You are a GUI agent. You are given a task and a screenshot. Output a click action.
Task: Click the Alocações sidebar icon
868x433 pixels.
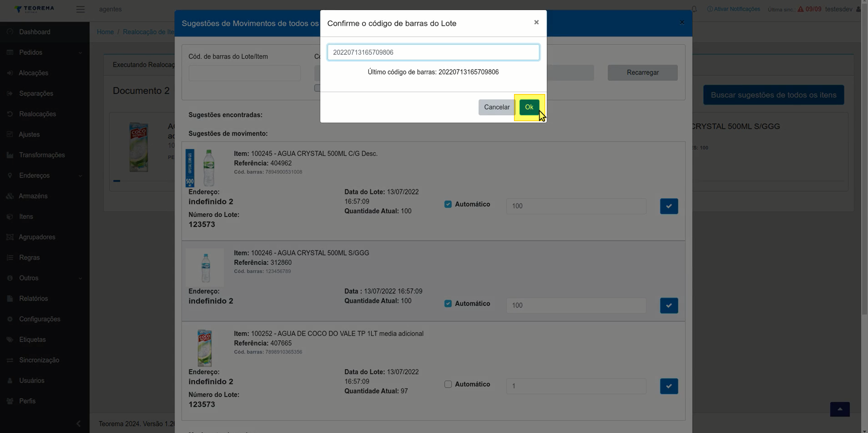coord(10,73)
